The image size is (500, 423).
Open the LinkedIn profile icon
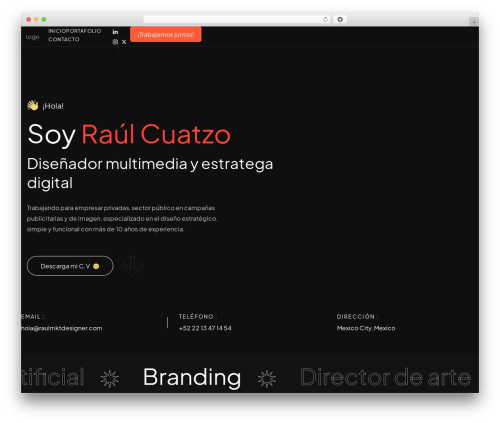pos(115,32)
